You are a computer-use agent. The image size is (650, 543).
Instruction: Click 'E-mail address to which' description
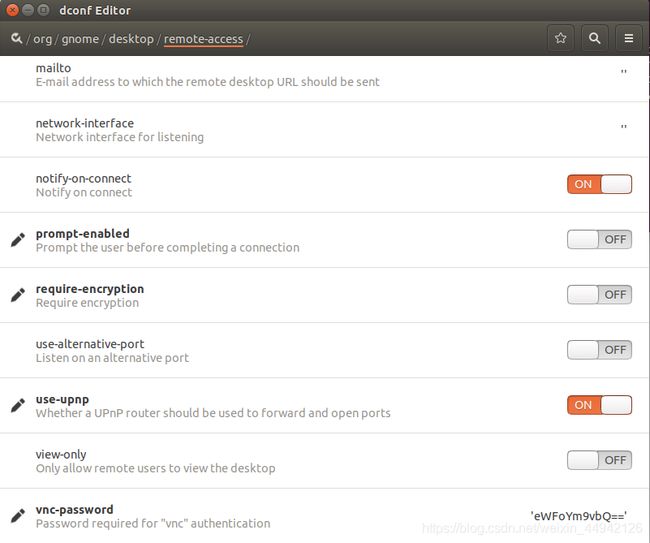pyautogui.click(x=207, y=82)
